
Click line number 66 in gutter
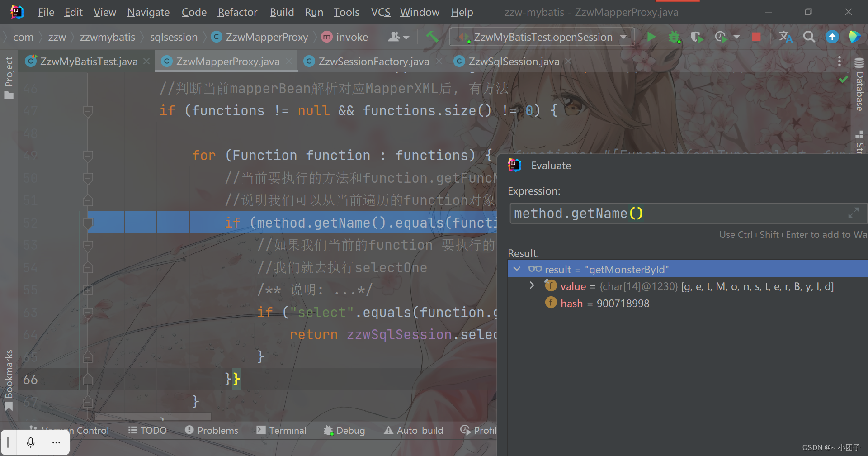(30, 379)
